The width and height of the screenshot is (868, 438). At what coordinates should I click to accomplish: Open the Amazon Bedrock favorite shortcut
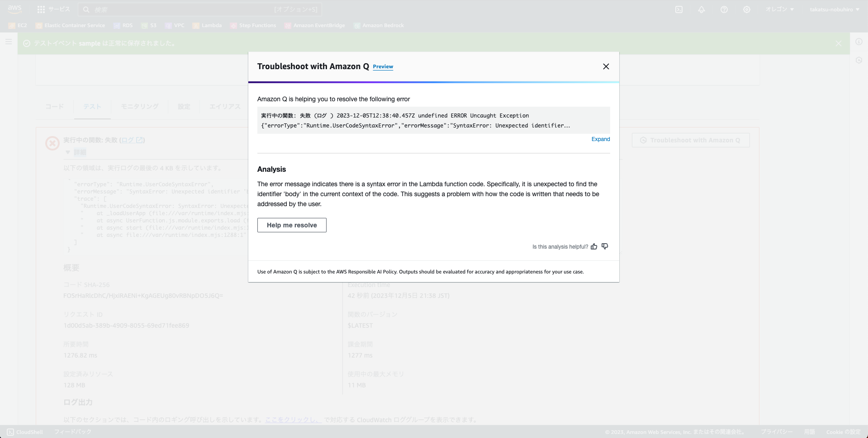tap(379, 25)
